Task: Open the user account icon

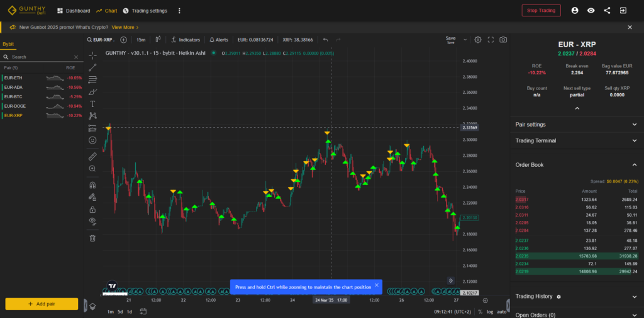Action: tap(575, 11)
